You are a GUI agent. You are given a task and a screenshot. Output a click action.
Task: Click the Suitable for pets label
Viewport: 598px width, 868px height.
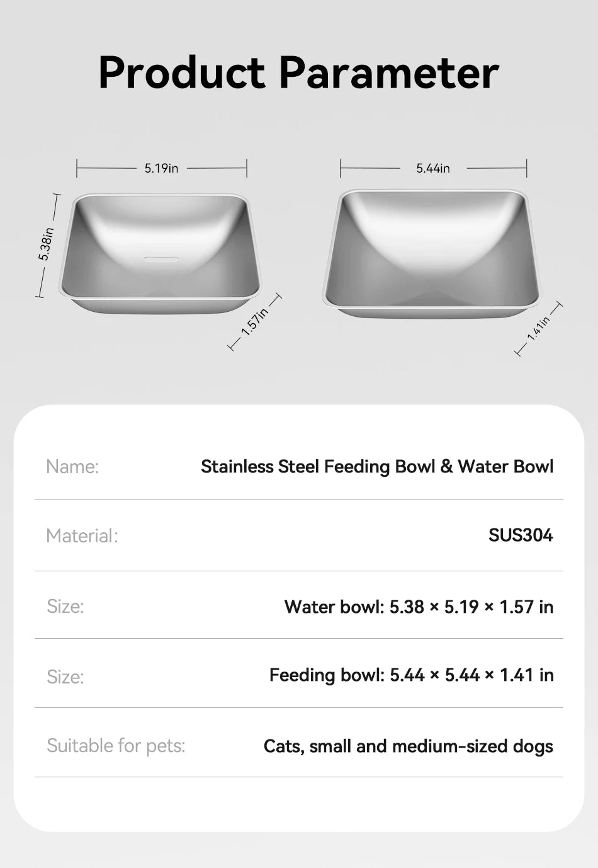coord(116,746)
